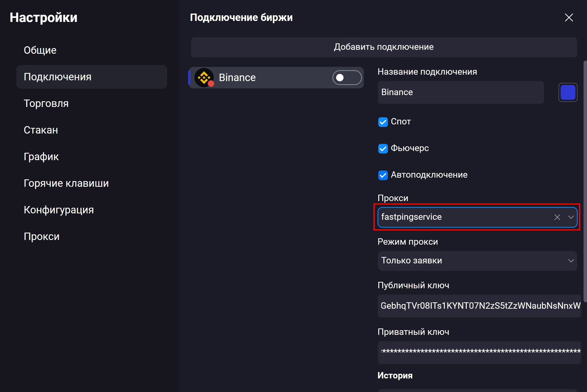Switch to the Торговля section

tap(46, 103)
